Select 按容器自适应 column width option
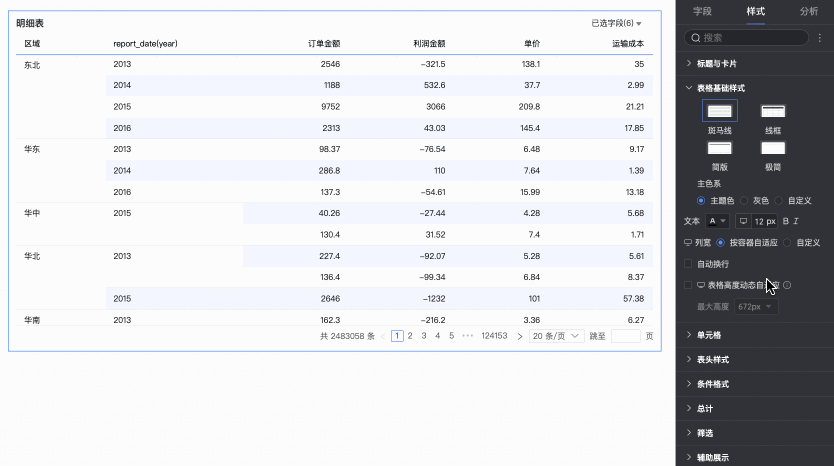834x466 pixels. tap(720, 243)
